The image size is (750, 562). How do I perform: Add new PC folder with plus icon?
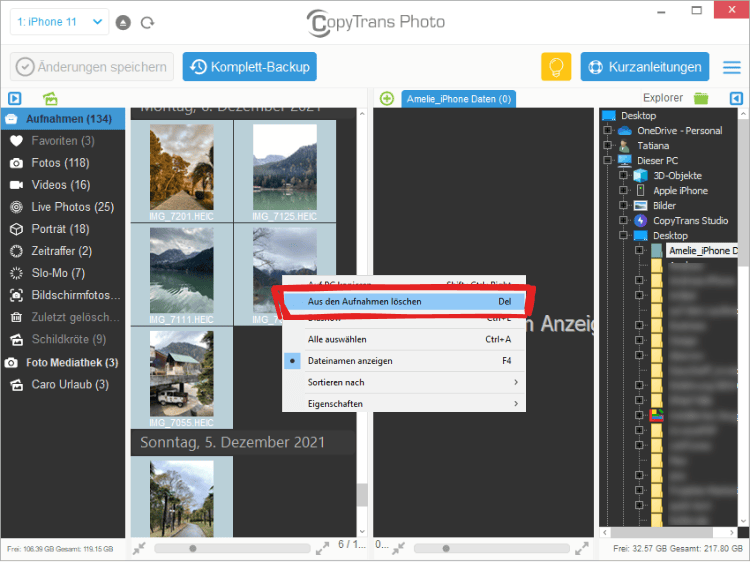pos(386,99)
